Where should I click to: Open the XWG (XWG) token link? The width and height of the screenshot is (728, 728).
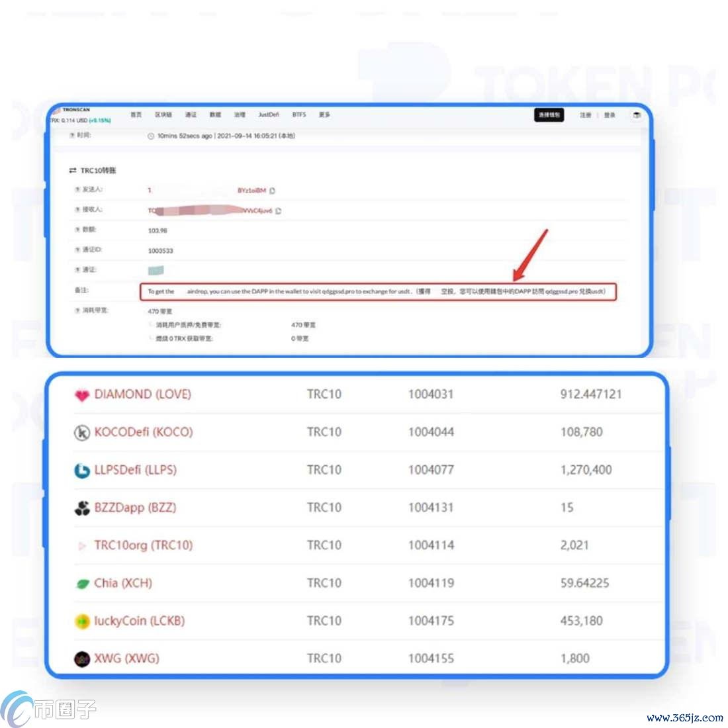[127, 658]
